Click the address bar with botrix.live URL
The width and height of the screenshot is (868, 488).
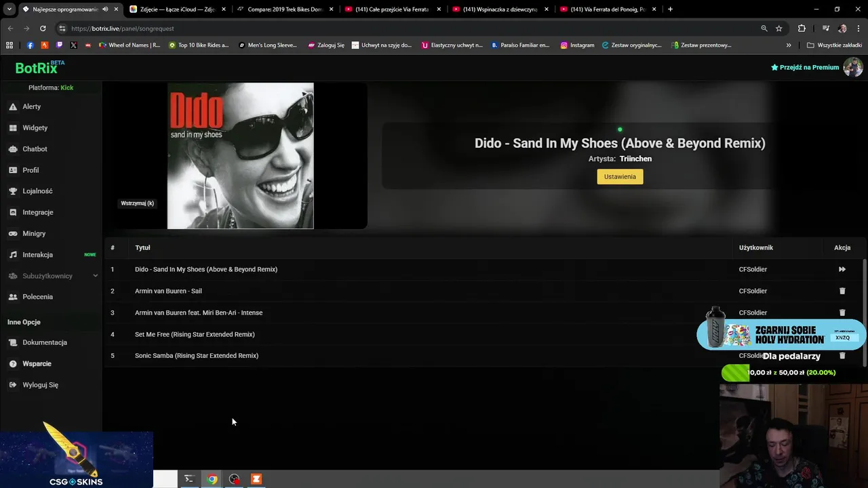coord(407,28)
